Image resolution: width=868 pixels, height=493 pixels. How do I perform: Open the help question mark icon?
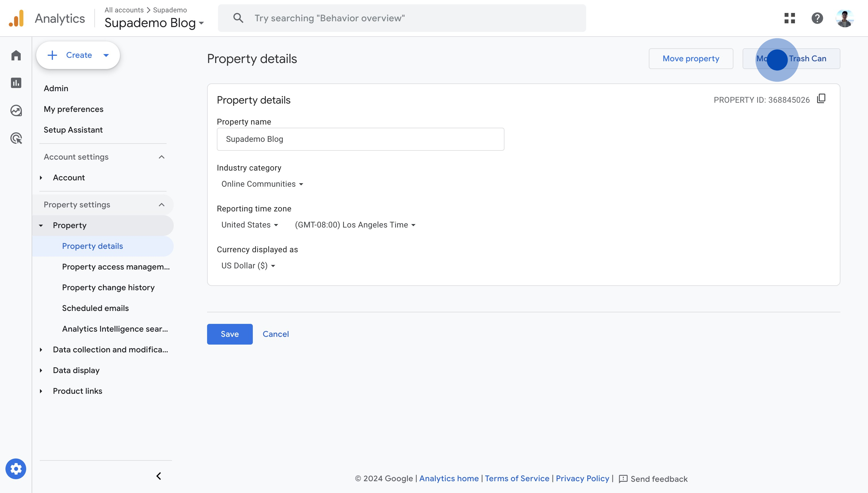[817, 18]
